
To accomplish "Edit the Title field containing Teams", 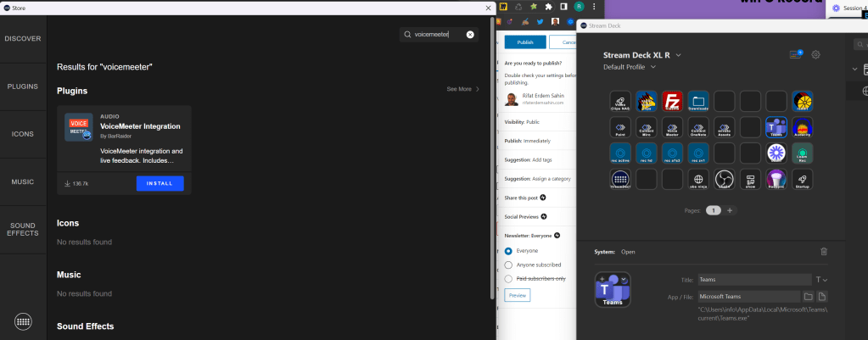I will pyautogui.click(x=755, y=280).
